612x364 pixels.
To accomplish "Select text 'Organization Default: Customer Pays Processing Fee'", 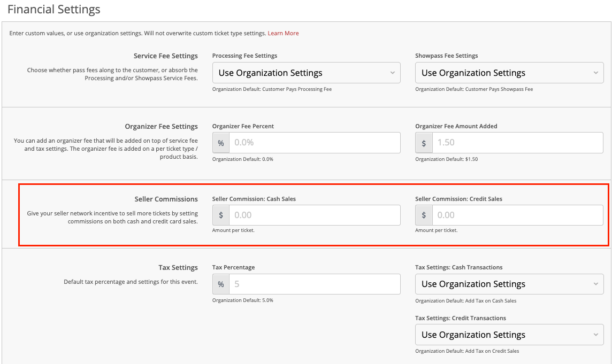I will pyautogui.click(x=272, y=89).
